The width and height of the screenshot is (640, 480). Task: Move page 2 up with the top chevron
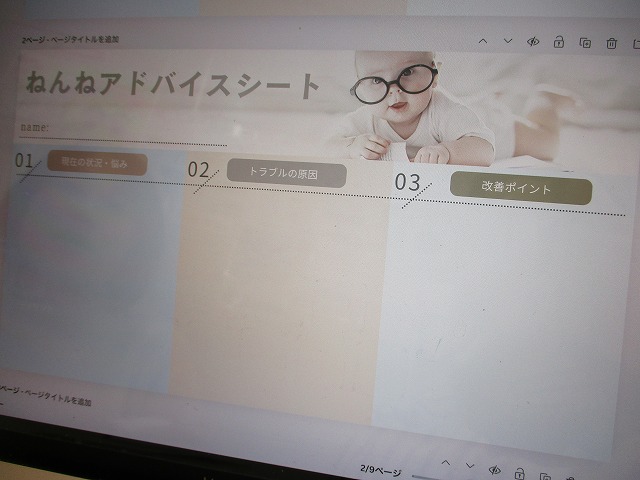coord(483,41)
